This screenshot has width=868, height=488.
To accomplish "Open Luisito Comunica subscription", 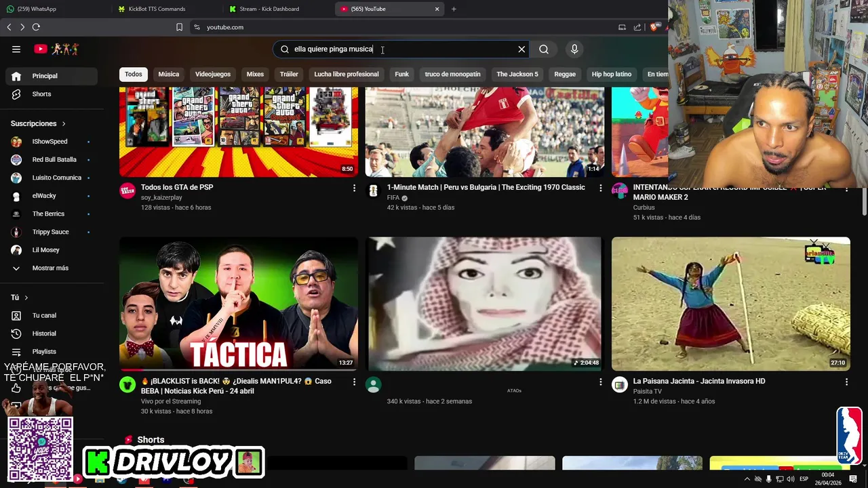I will (52, 178).
